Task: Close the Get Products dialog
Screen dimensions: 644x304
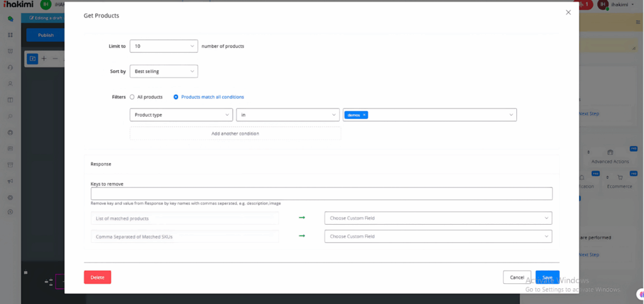Action: [568, 13]
